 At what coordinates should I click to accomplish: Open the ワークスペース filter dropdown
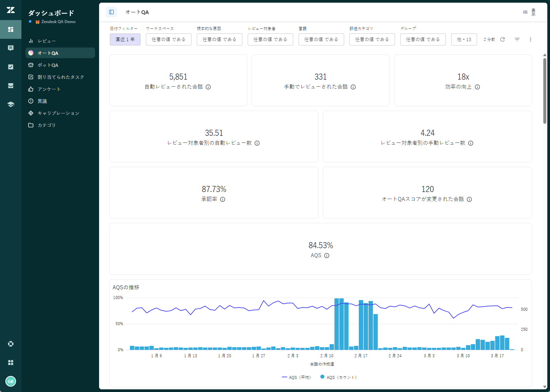168,39
